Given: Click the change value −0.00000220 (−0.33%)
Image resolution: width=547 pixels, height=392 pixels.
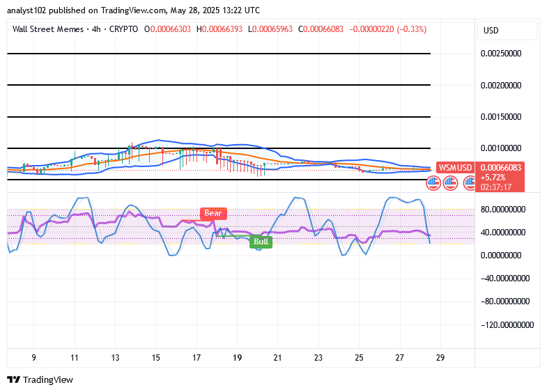Looking at the screenshot, I should [x=387, y=29].
